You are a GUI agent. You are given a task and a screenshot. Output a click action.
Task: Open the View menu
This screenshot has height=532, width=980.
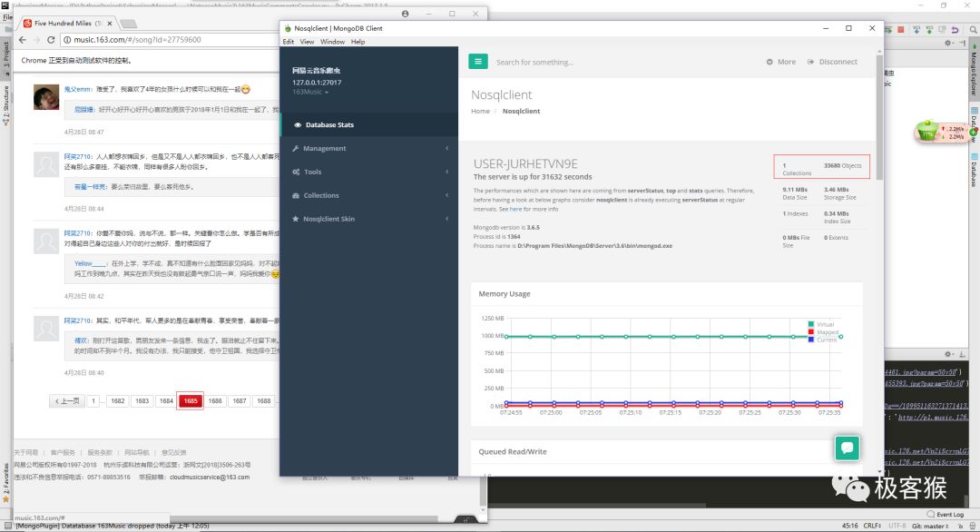pyautogui.click(x=307, y=42)
